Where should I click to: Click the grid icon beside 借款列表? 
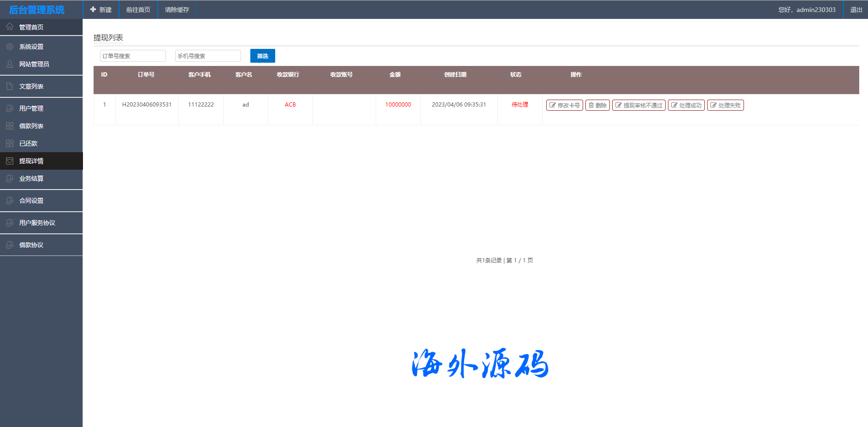click(x=10, y=126)
